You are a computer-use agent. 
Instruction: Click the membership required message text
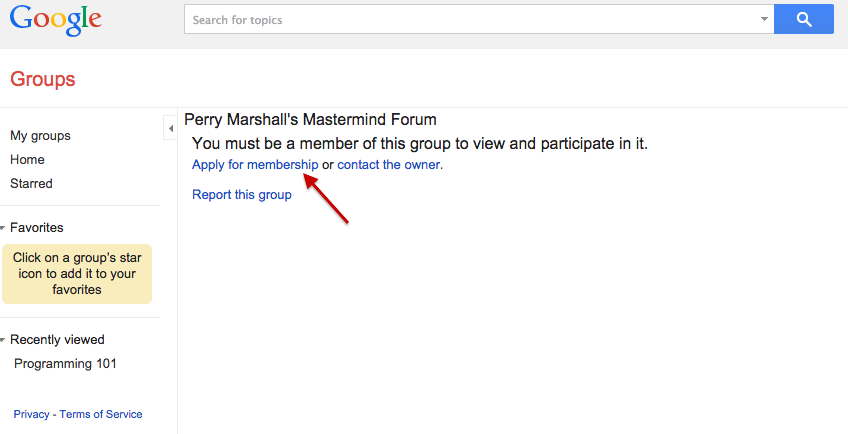point(420,144)
